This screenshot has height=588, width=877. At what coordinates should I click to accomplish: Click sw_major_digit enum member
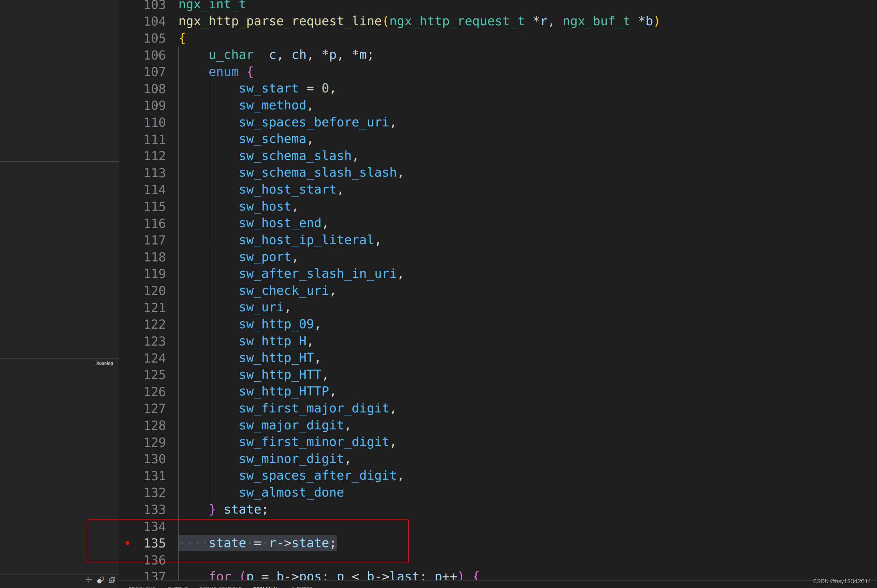coord(291,425)
